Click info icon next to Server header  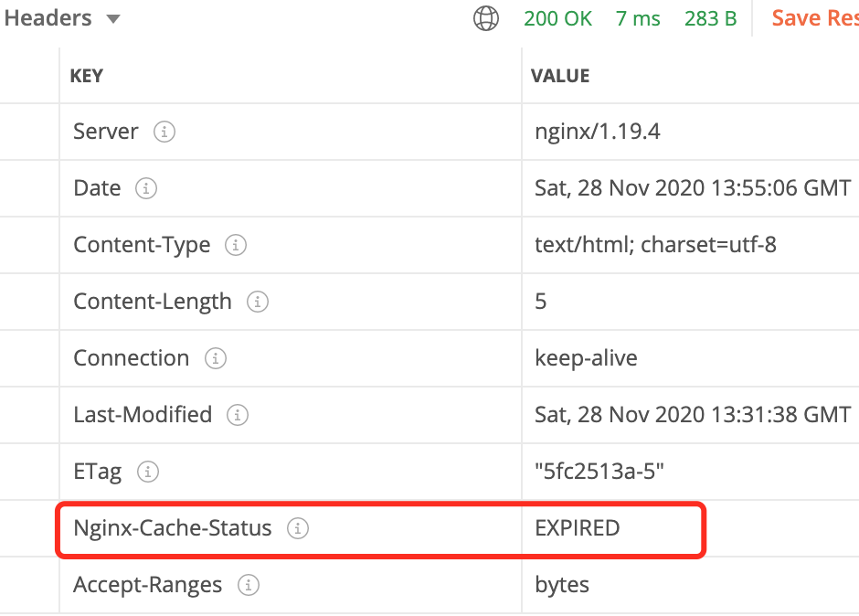[164, 132]
